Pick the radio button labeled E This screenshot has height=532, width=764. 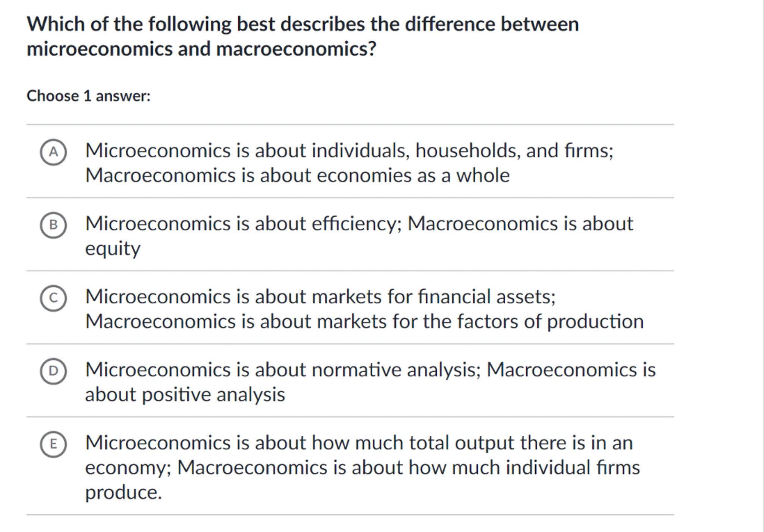pyautogui.click(x=53, y=444)
